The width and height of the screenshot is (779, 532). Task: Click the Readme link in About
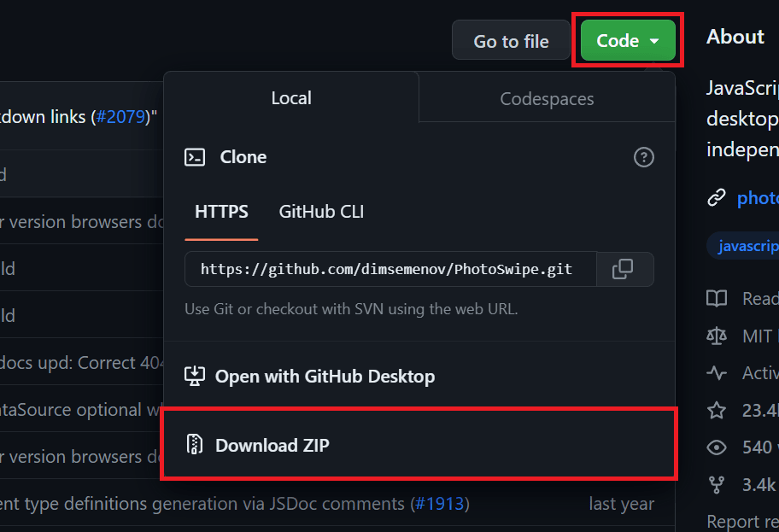pyautogui.click(x=760, y=299)
